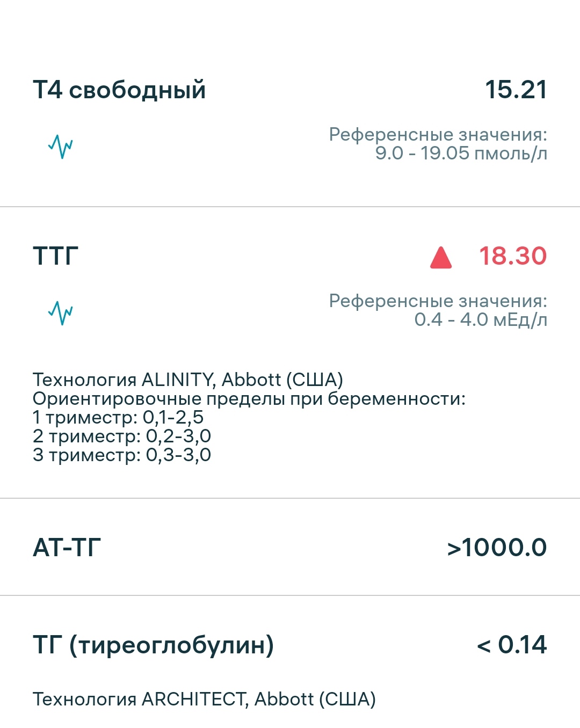Select the 3 триместр: 0,3-3,0 line
Screen dimensions: 580x728
click(x=122, y=455)
